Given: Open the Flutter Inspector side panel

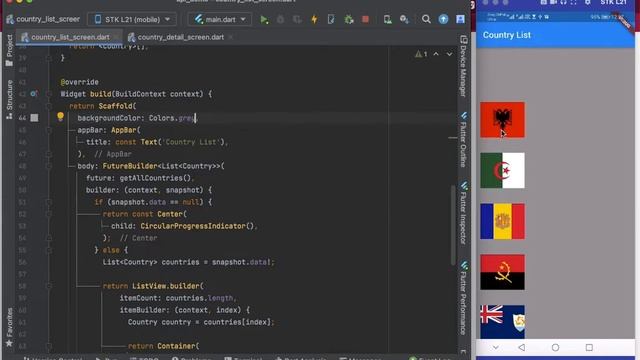Looking at the screenshot, I should [463, 213].
